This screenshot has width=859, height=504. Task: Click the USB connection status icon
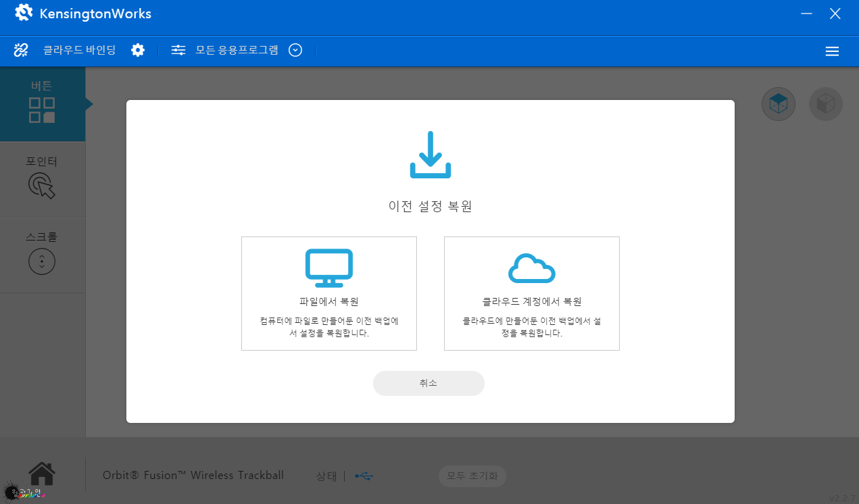[x=364, y=476]
